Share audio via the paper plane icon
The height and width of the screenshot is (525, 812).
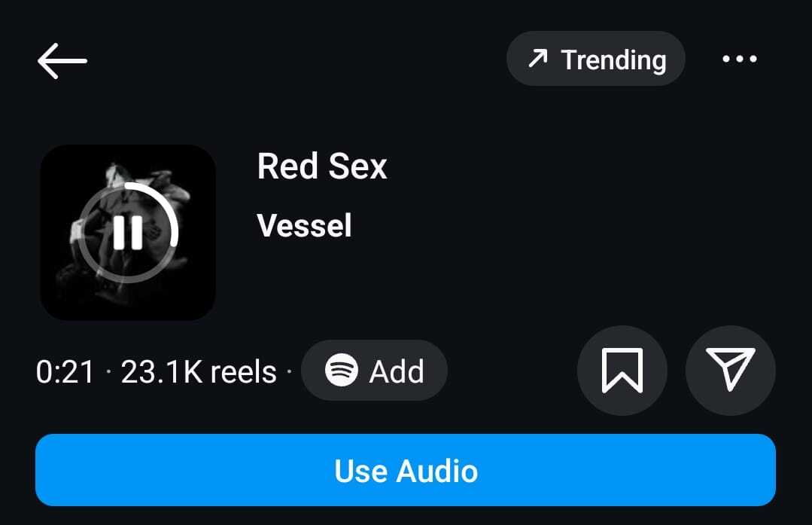pyautogui.click(x=730, y=370)
